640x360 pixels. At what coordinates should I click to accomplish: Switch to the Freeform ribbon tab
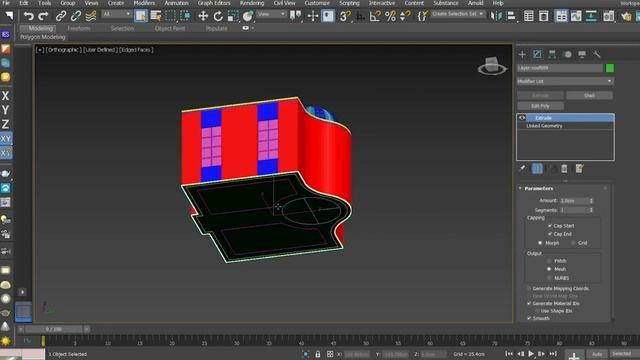tap(79, 29)
